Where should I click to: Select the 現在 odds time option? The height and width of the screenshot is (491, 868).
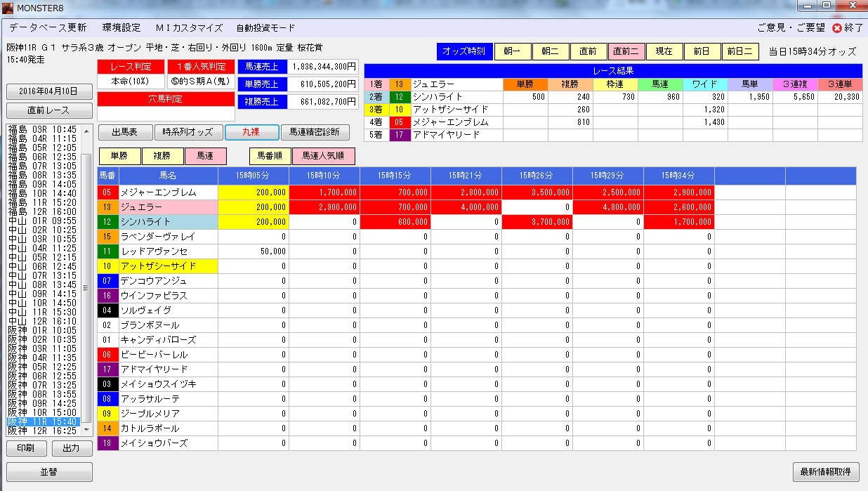(x=664, y=51)
